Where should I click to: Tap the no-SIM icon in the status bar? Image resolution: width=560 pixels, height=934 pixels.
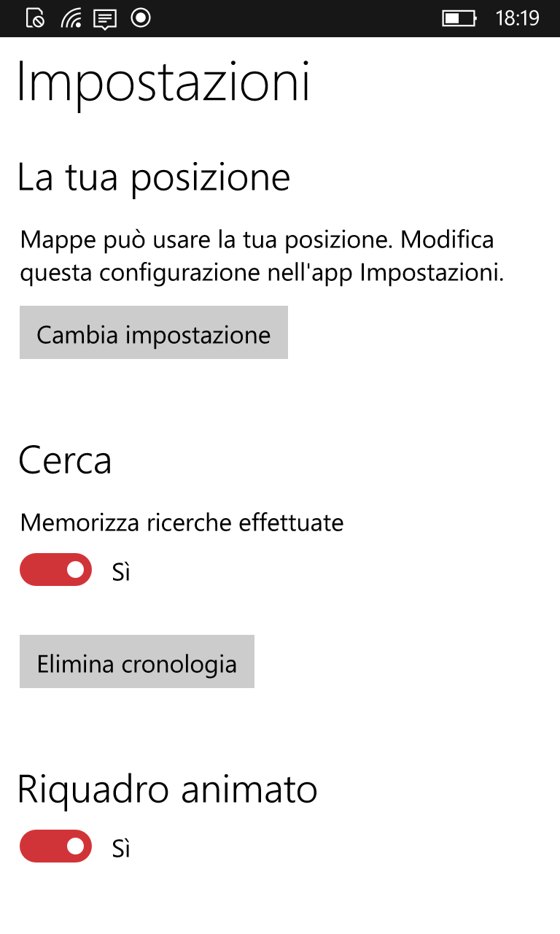35,18
